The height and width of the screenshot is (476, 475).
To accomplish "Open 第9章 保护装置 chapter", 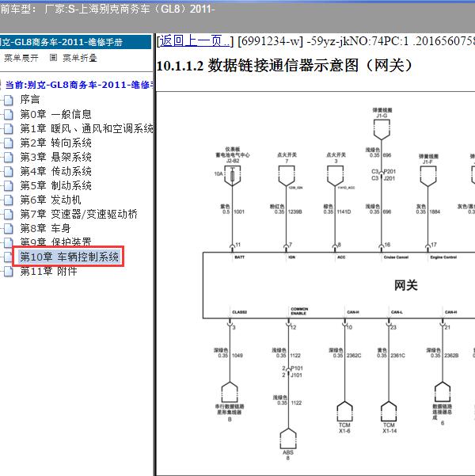I will click(56, 242).
